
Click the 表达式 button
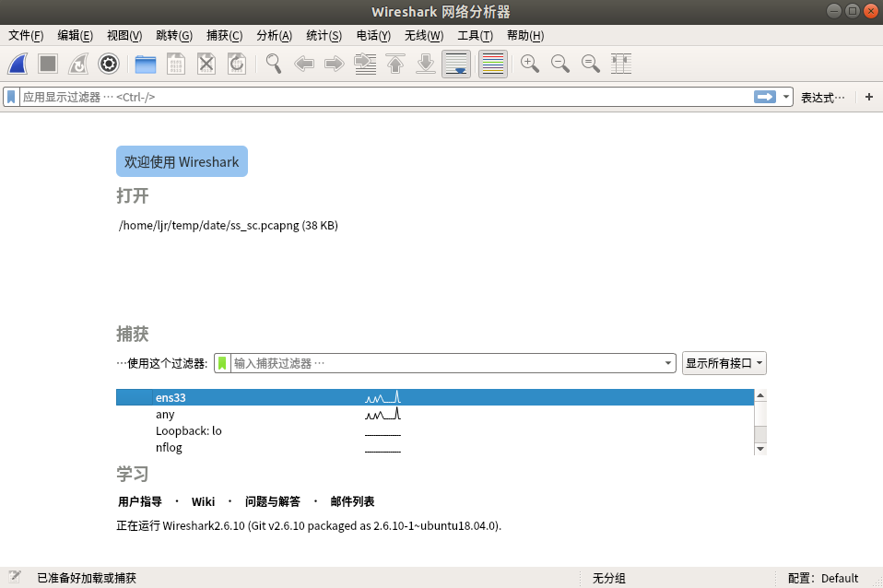pos(822,97)
